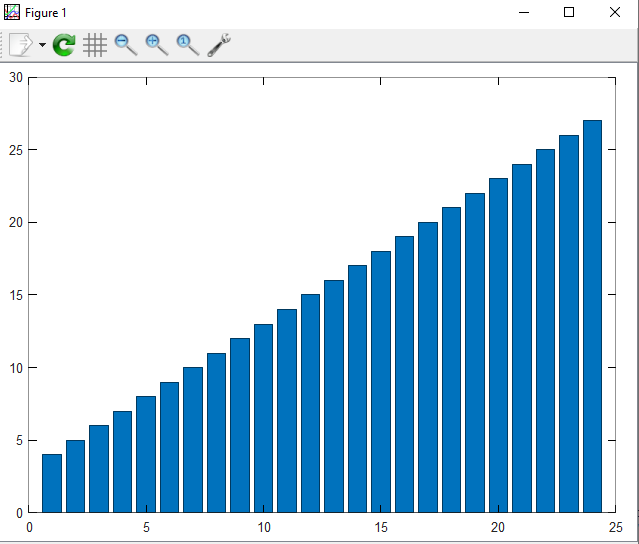Click the y-axis tick label 15
Viewport: 639px width, 544px height.
(x=16, y=295)
